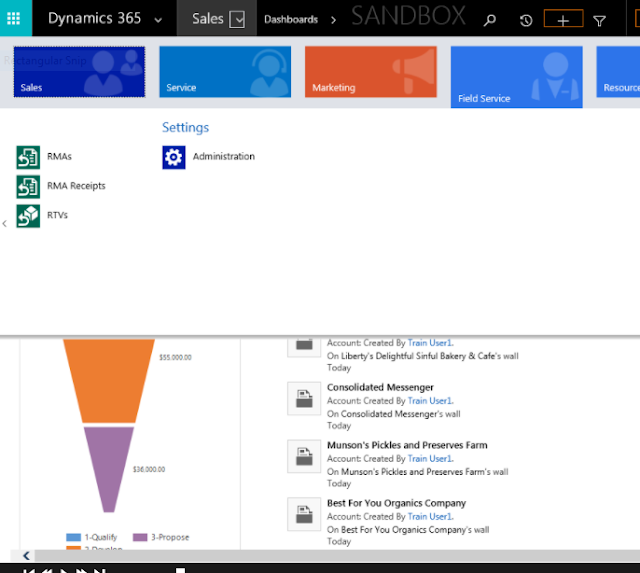Expand the Dynamics 365 dropdown arrow
Image resolution: width=640 pixels, height=573 pixels.
point(158,20)
